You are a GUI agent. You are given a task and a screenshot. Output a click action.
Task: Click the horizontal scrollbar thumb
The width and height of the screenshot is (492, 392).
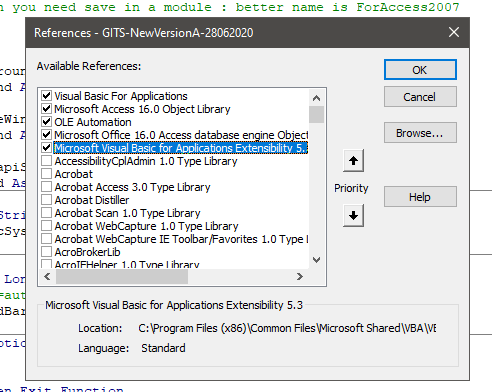(122, 276)
